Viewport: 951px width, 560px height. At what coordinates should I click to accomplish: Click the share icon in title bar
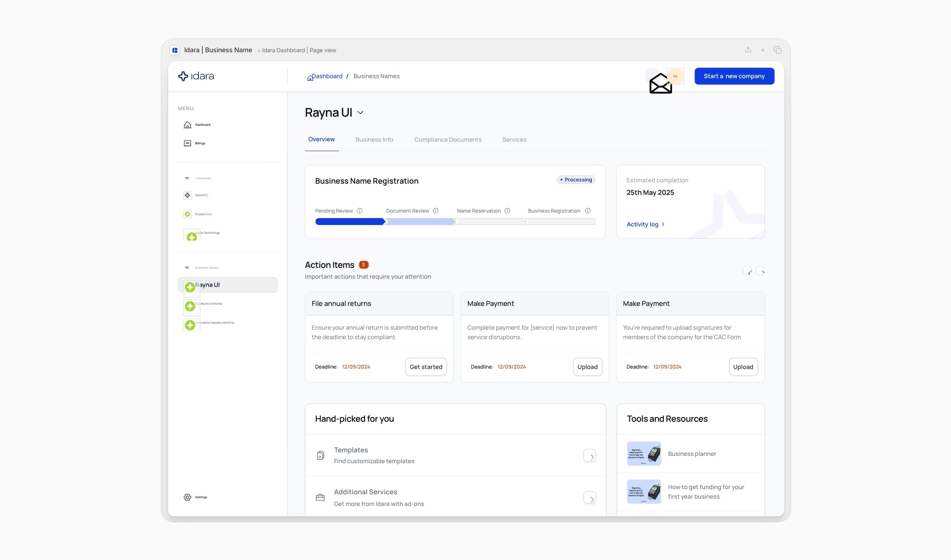pyautogui.click(x=748, y=50)
